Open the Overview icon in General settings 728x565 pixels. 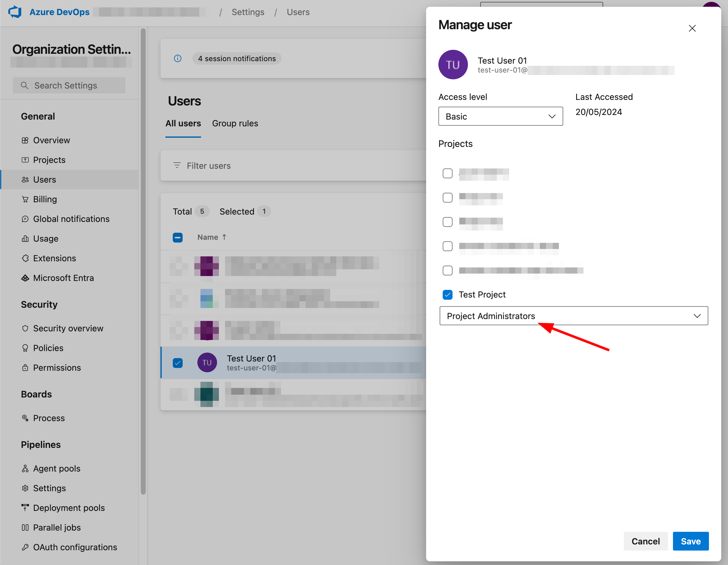[25, 140]
